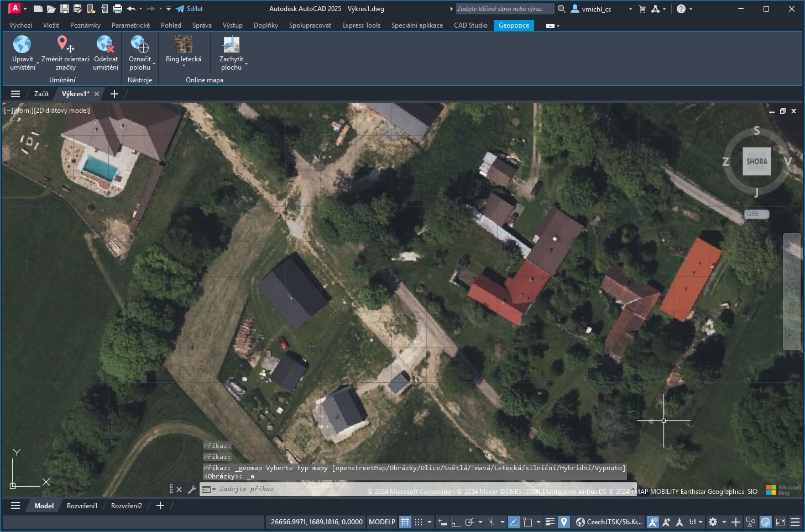The height and width of the screenshot is (532, 805).
Task: Click the SHORA face of the ViewCube
Action: [x=757, y=161]
